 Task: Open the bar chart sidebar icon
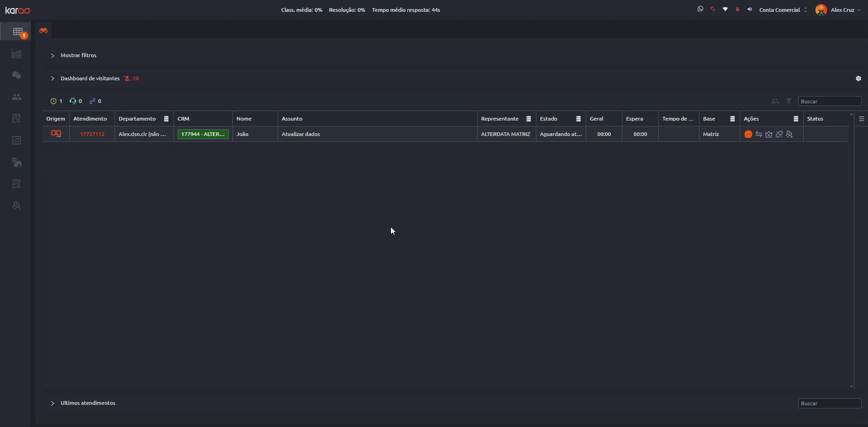[x=17, y=53]
